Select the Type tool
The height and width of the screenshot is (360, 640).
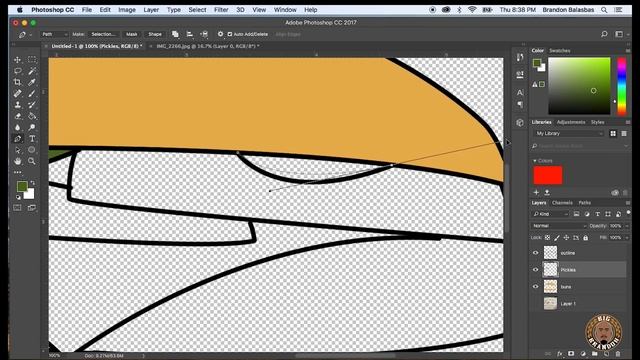tap(32, 139)
